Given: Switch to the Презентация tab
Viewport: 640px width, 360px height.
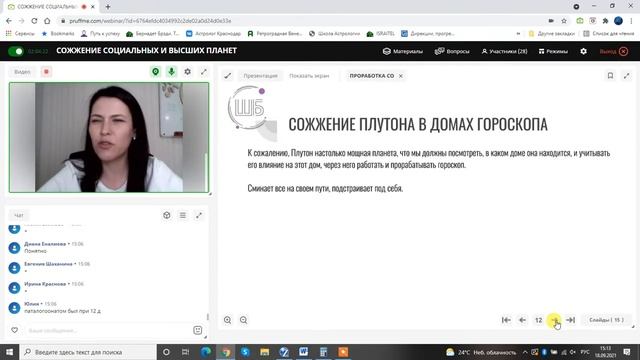Looking at the screenshot, I should (x=260, y=76).
